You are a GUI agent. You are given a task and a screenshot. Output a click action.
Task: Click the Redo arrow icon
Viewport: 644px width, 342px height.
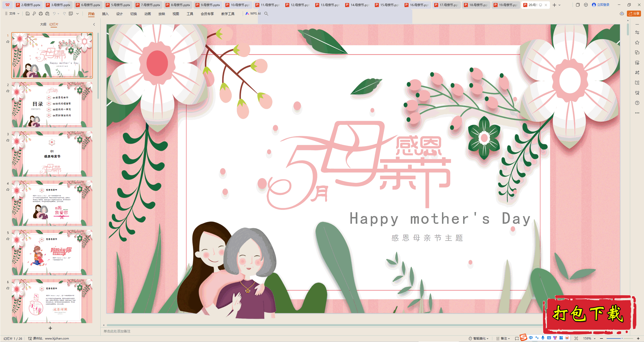[x=64, y=14]
